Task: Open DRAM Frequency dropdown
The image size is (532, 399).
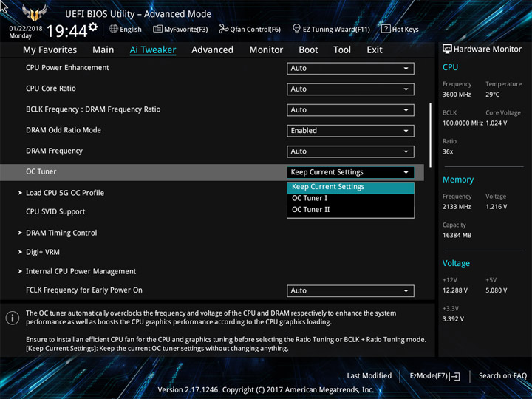Action: 350,151
